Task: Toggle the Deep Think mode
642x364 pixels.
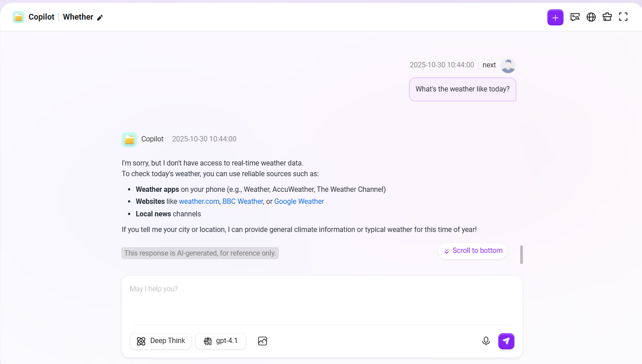Action: tap(161, 341)
